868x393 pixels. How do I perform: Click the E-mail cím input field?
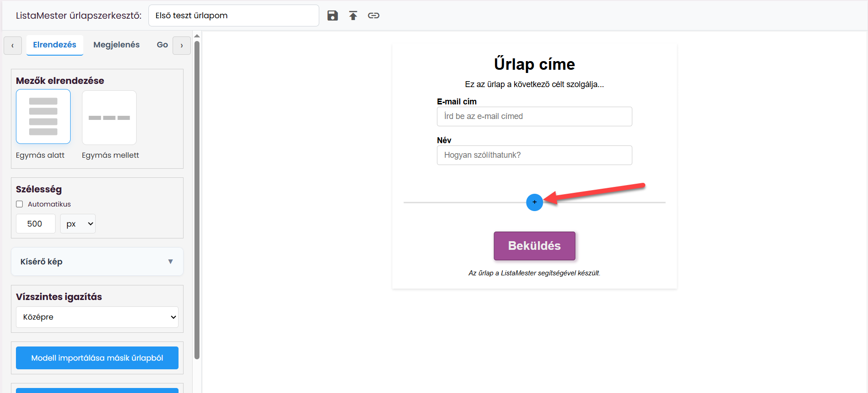point(534,116)
